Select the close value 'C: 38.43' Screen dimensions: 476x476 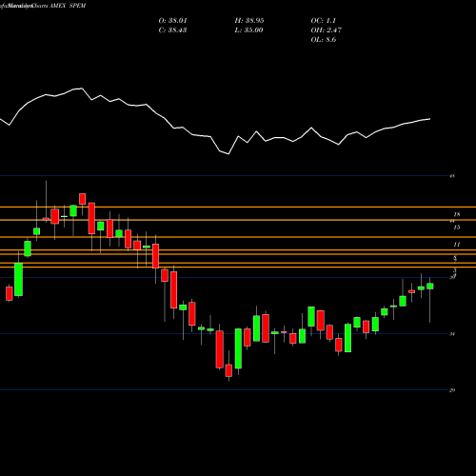click(172, 30)
